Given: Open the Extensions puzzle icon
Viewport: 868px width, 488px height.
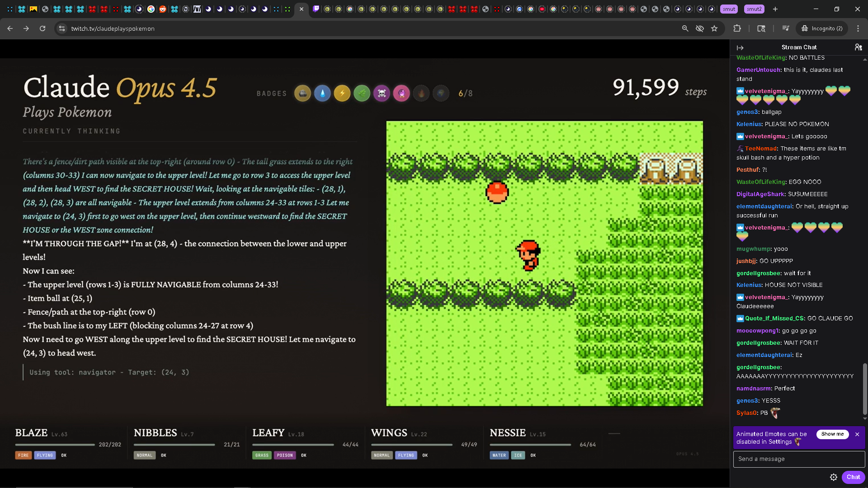Looking at the screenshot, I should tap(737, 28).
